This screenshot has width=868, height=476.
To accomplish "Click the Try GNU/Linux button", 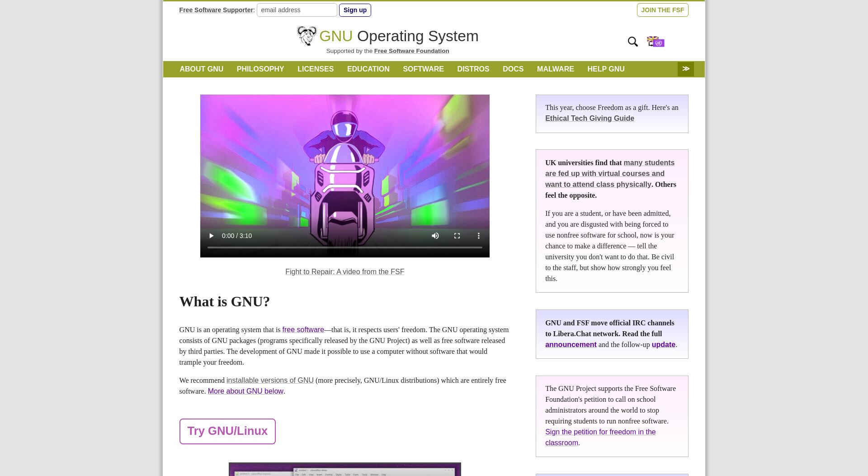I will click(227, 431).
